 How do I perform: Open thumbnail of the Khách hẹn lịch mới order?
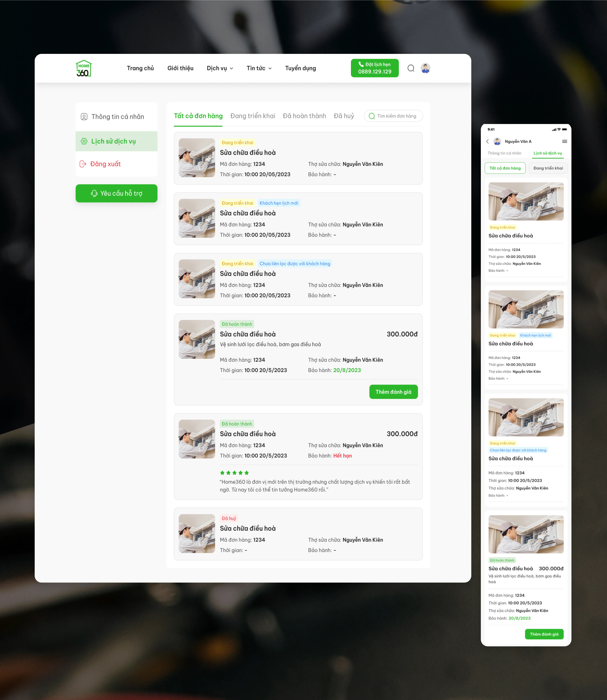click(x=197, y=218)
